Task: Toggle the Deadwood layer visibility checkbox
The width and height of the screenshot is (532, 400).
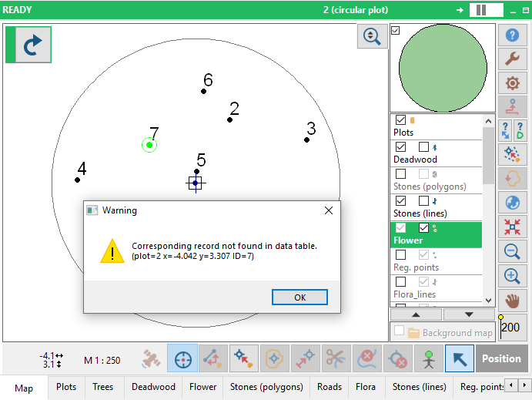Action: click(400, 147)
